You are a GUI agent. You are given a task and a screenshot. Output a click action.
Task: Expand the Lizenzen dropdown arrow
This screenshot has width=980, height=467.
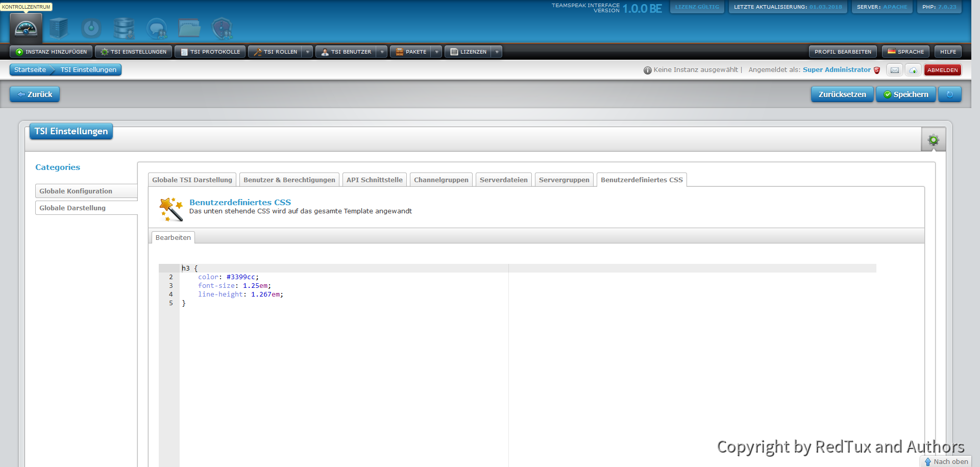tap(497, 52)
